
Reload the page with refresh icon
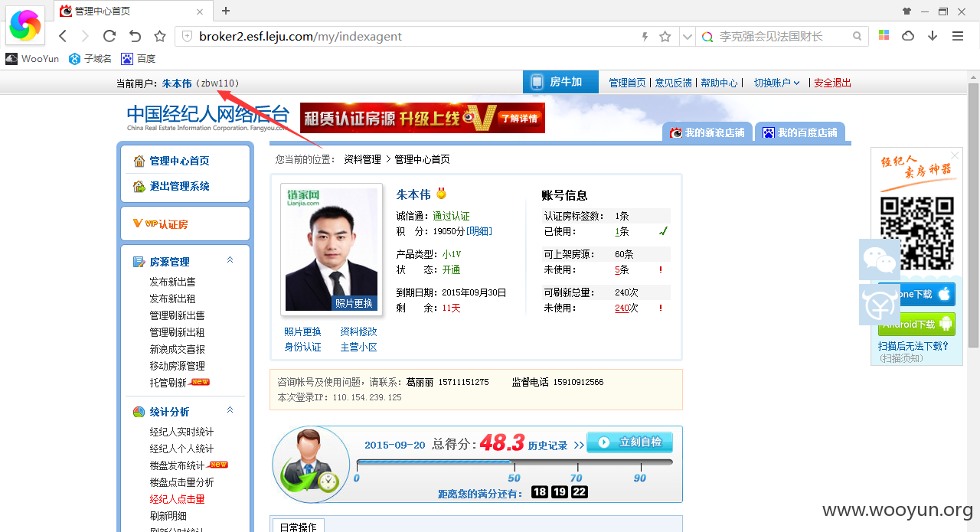109,36
